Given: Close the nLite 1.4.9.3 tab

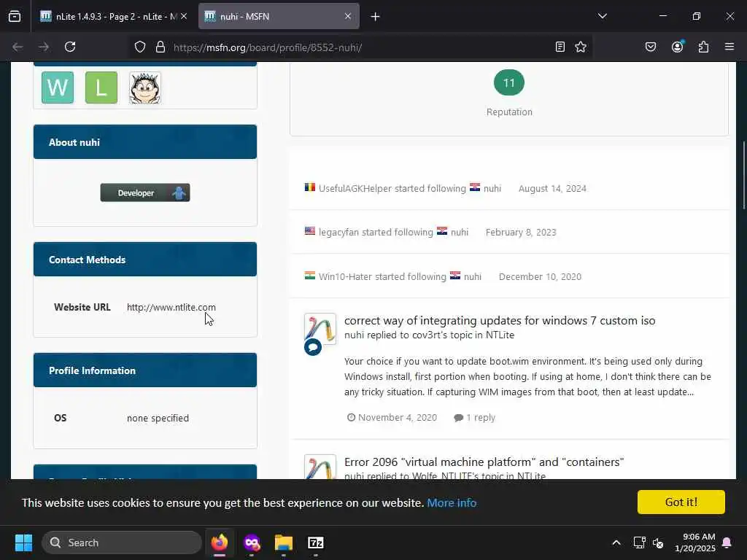Looking at the screenshot, I should point(184,16).
